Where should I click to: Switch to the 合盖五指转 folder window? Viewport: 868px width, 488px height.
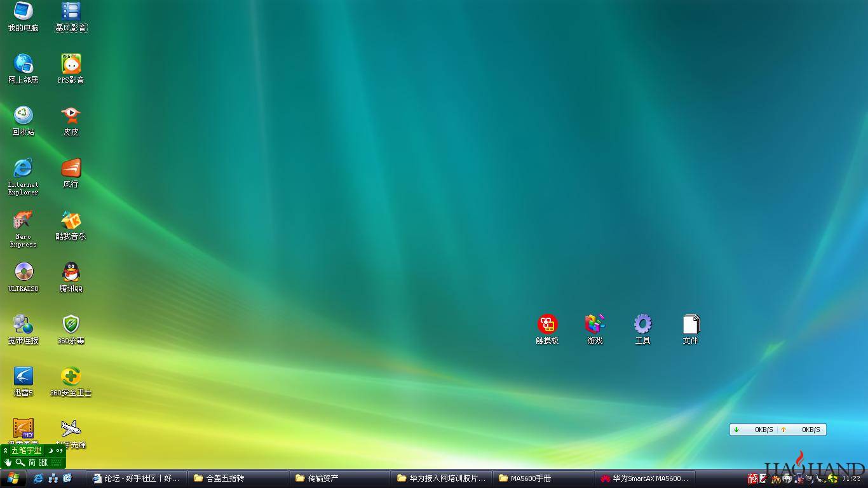click(x=238, y=478)
